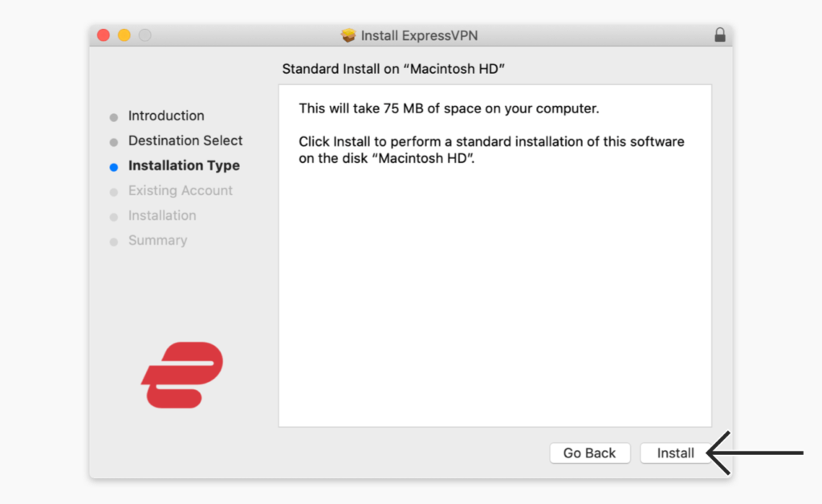This screenshot has width=822, height=504.
Task: Click the Install button
Action: tap(675, 453)
